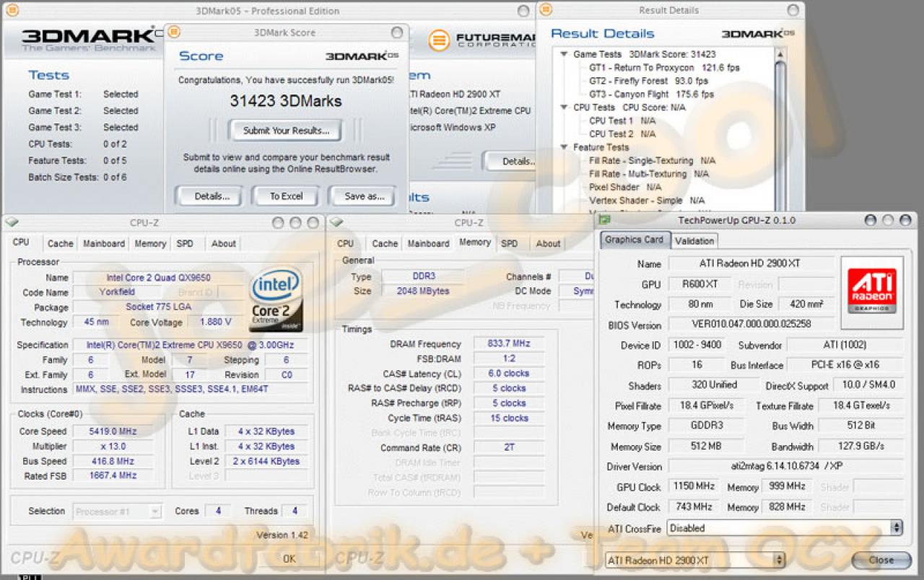924x580 pixels.
Task: Click orange icon on 3DMark Score title bar
Action: tap(174, 32)
